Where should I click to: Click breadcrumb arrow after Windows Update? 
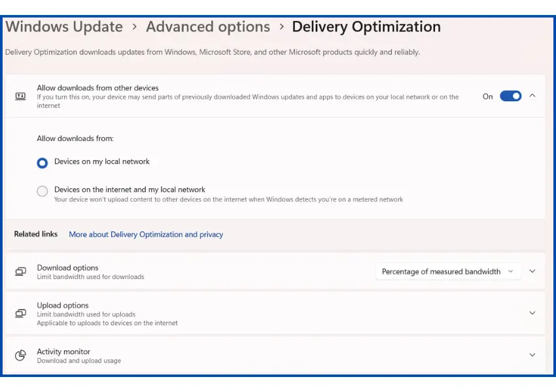134,27
